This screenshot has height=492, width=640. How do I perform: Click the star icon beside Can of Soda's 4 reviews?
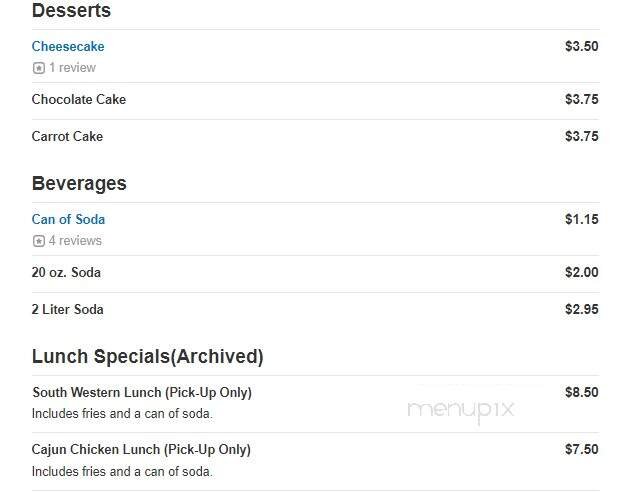[38, 241]
